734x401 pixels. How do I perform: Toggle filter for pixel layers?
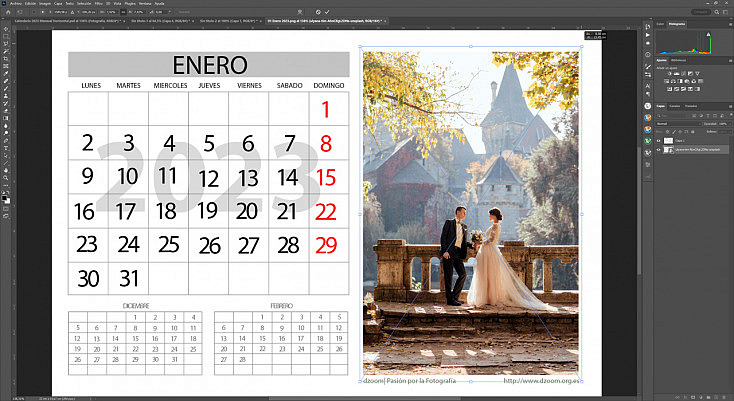[x=694, y=116]
